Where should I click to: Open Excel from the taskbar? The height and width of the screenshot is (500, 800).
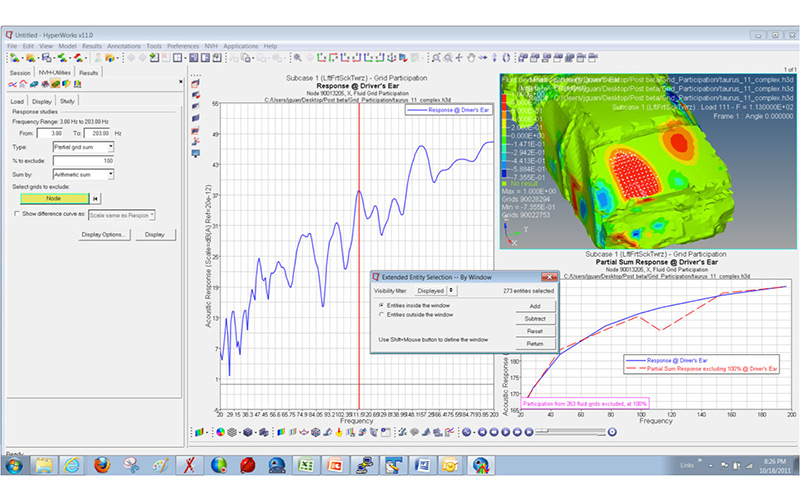point(306,465)
